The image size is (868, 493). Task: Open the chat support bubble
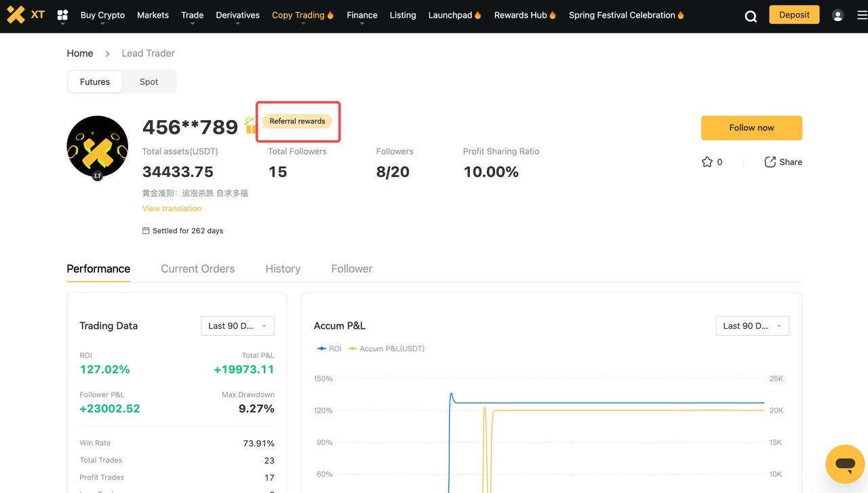click(845, 465)
